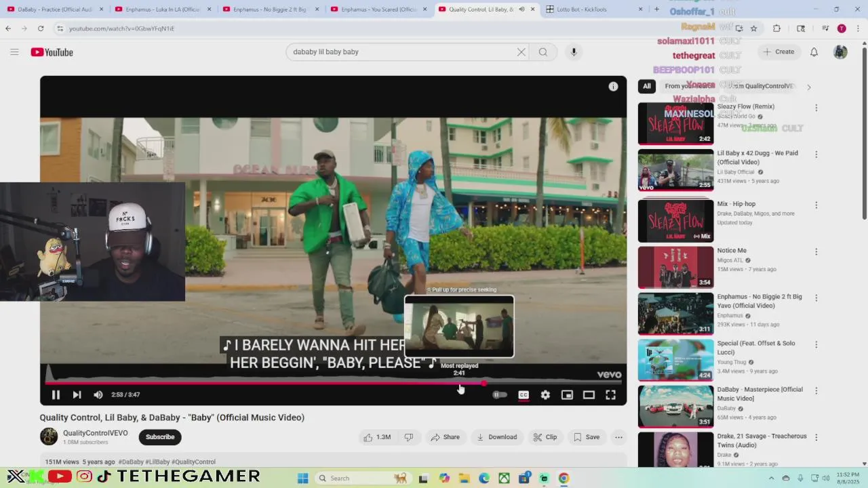Like the video with 1.3M likes
Screen dimensions: 868x488
click(377, 437)
